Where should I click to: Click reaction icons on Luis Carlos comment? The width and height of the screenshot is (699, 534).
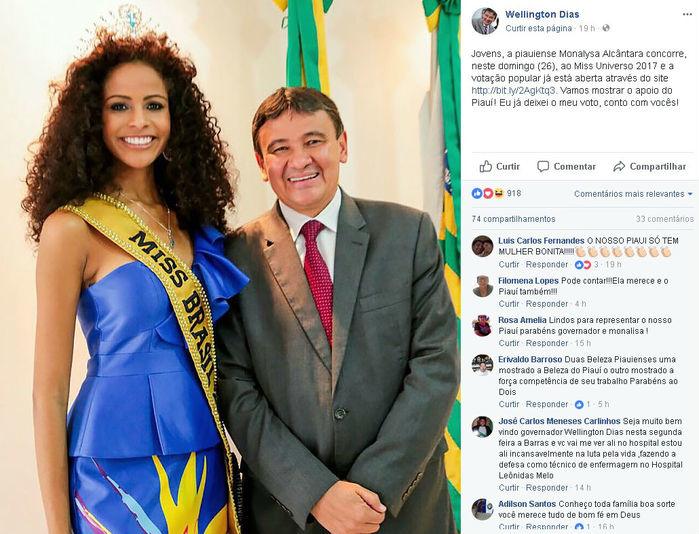(x=582, y=265)
